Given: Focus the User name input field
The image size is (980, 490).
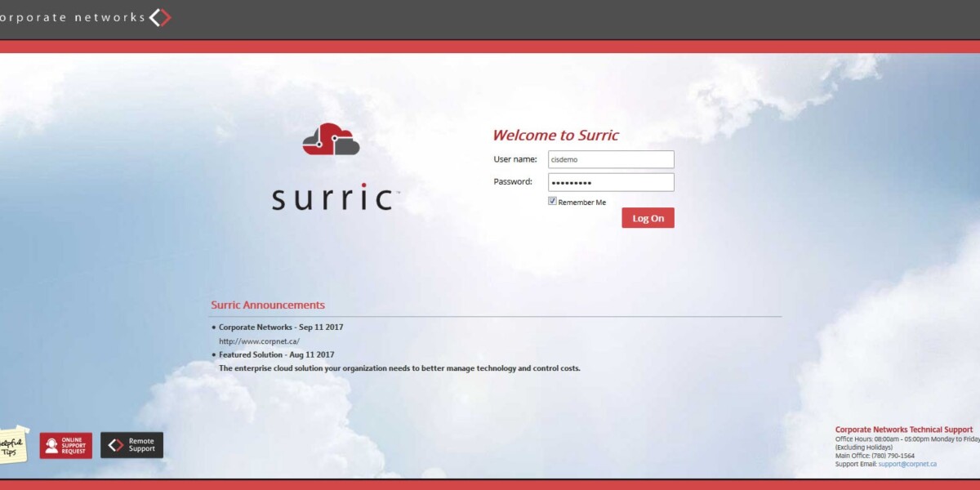Looking at the screenshot, I should coord(611,159).
